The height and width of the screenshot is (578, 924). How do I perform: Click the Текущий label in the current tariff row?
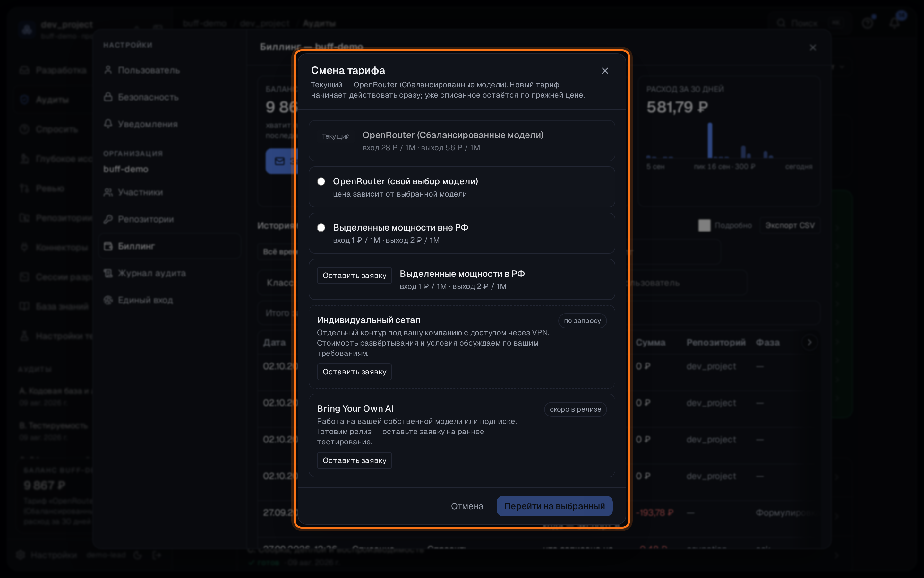click(x=336, y=136)
